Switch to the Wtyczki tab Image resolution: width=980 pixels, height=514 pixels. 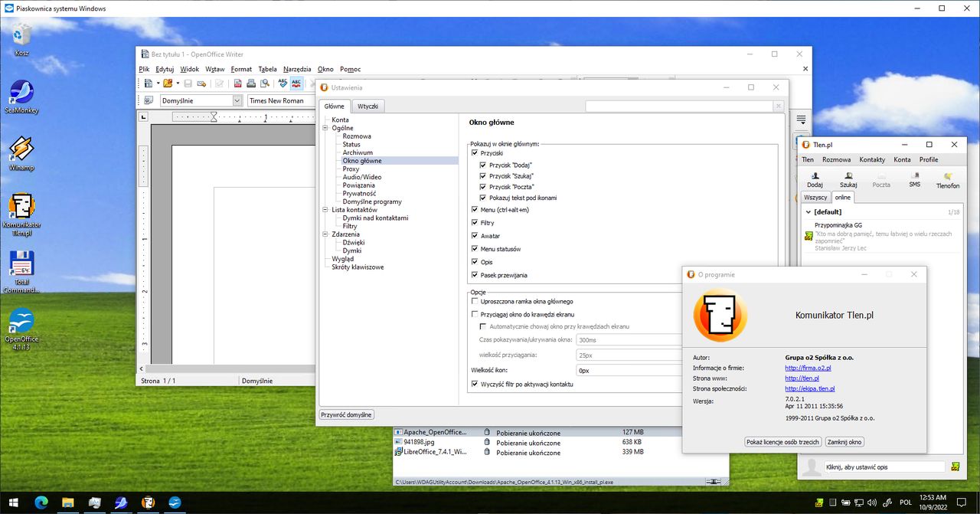pyautogui.click(x=368, y=106)
